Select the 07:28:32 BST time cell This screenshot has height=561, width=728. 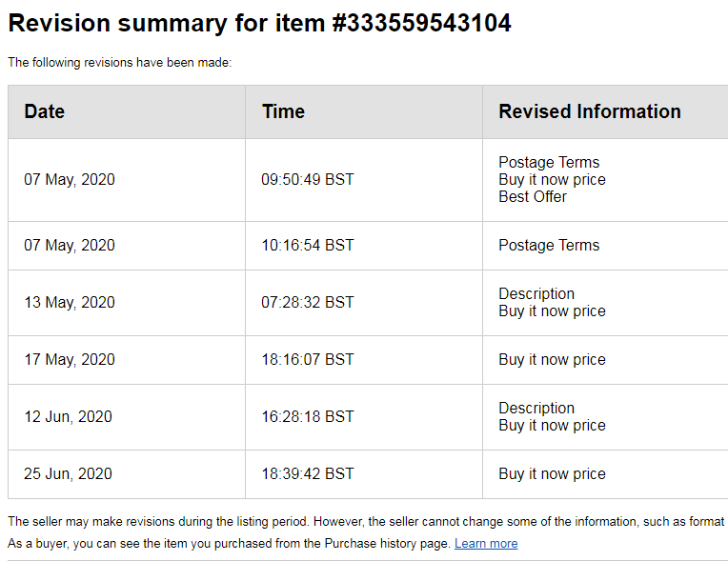click(307, 302)
